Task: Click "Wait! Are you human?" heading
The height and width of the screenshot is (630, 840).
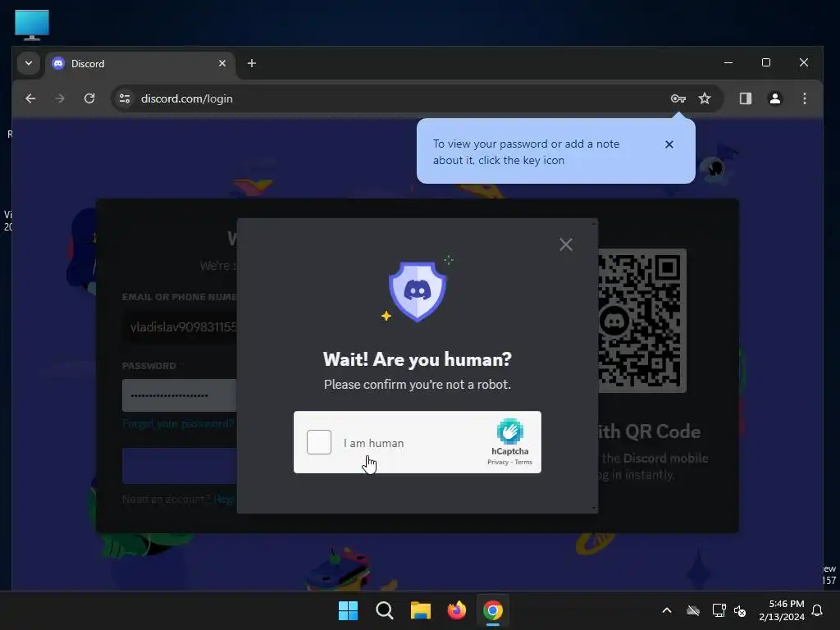Action: [418, 359]
